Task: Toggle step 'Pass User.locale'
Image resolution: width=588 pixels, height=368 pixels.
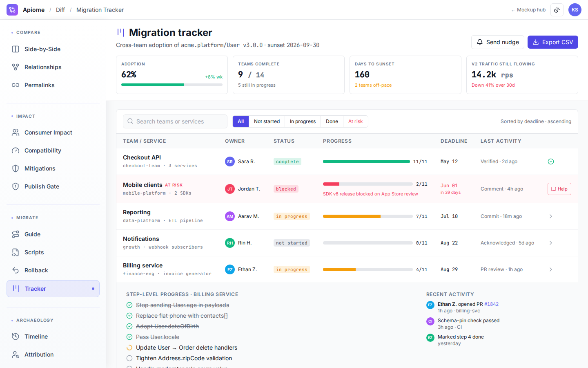Action: pos(129,337)
